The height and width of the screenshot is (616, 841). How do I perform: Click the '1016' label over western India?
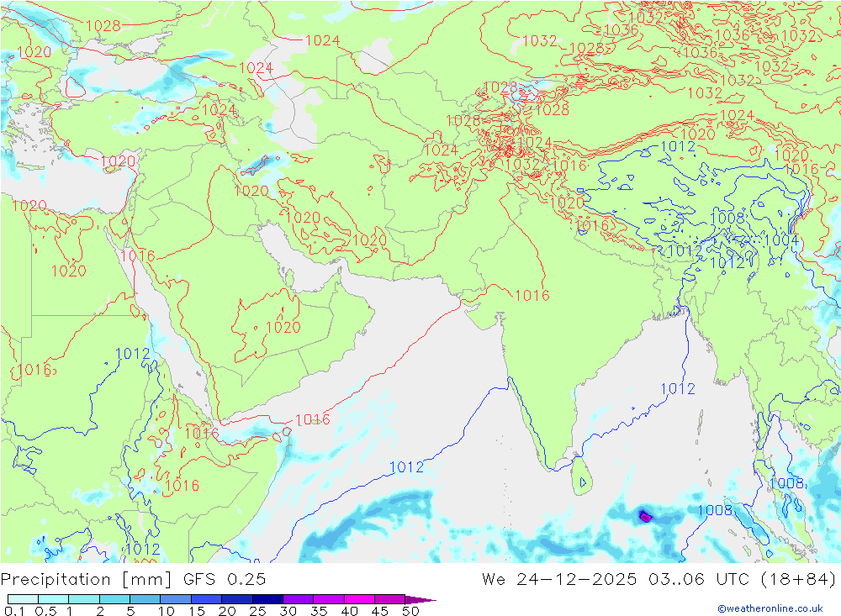click(x=532, y=296)
